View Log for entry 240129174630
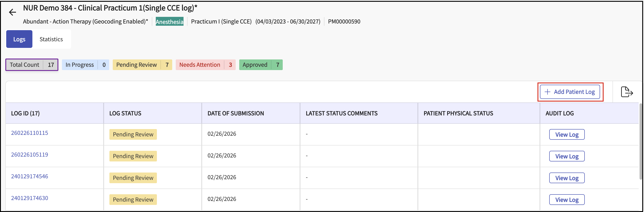644x212 pixels. (567, 200)
